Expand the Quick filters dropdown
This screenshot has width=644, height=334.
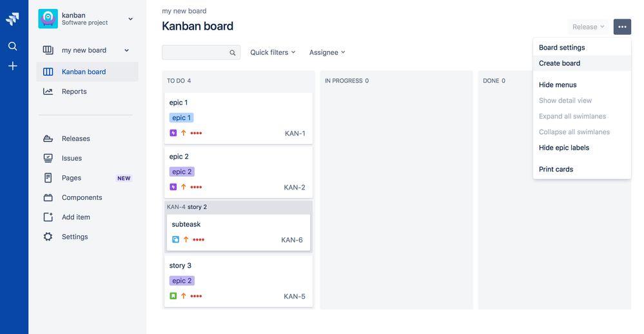click(x=273, y=52)
